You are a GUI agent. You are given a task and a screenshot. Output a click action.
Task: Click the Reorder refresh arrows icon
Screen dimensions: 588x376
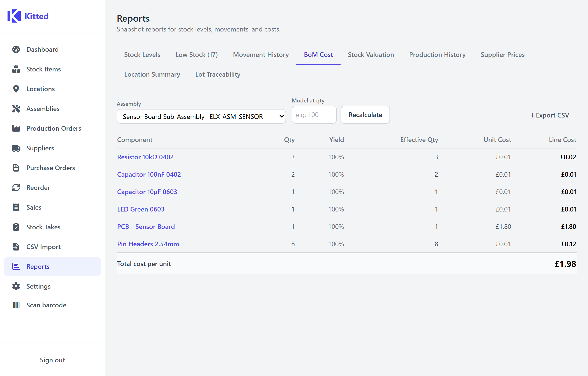pos(16,188)
